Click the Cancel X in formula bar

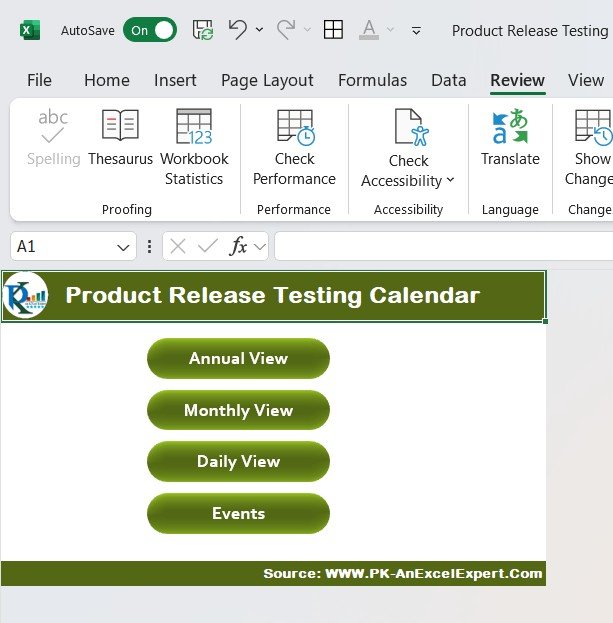[178, 247]
